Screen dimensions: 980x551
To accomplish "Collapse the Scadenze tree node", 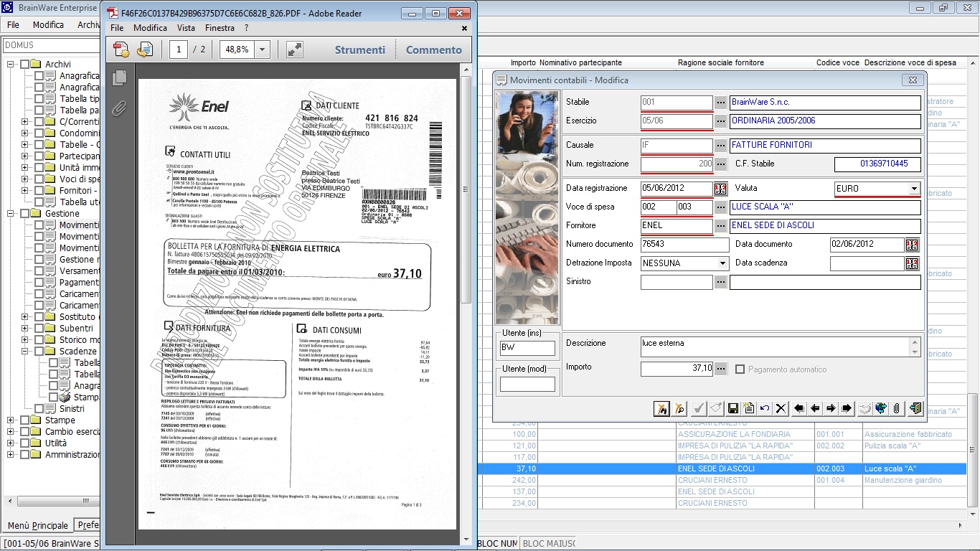I will 25,351.
